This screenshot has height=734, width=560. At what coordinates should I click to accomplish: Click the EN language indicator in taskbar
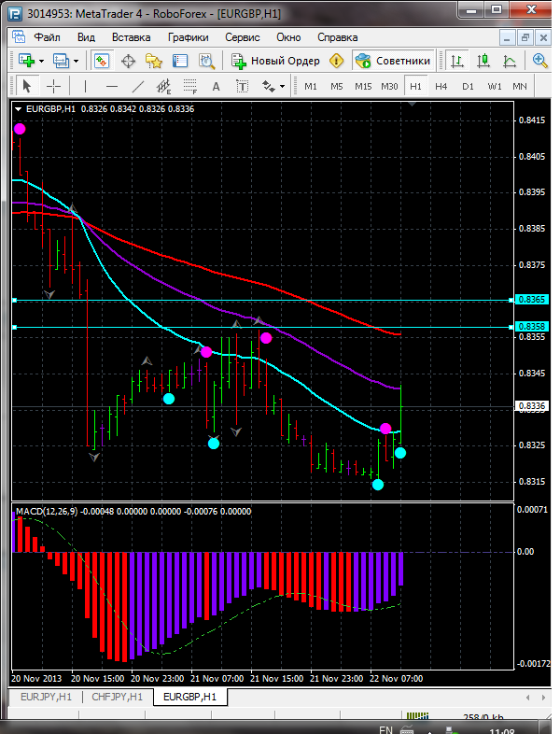click(386, 728)
